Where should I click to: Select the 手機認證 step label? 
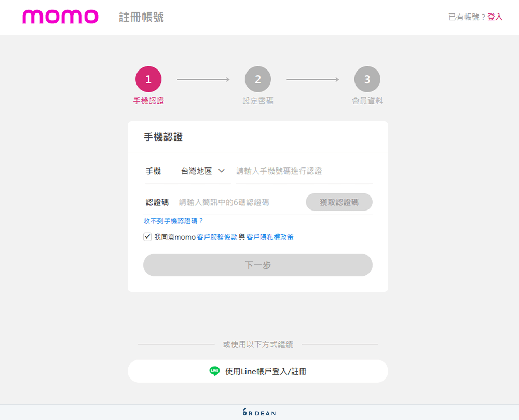(148, 101)
